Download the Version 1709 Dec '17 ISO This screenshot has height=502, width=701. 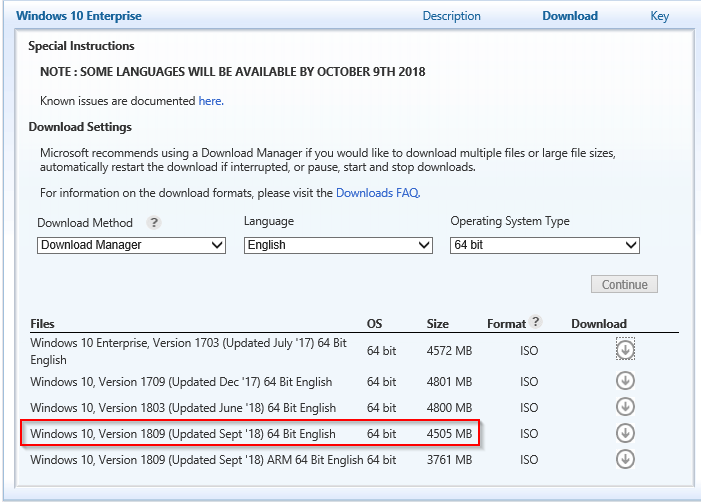click(625, 381)
